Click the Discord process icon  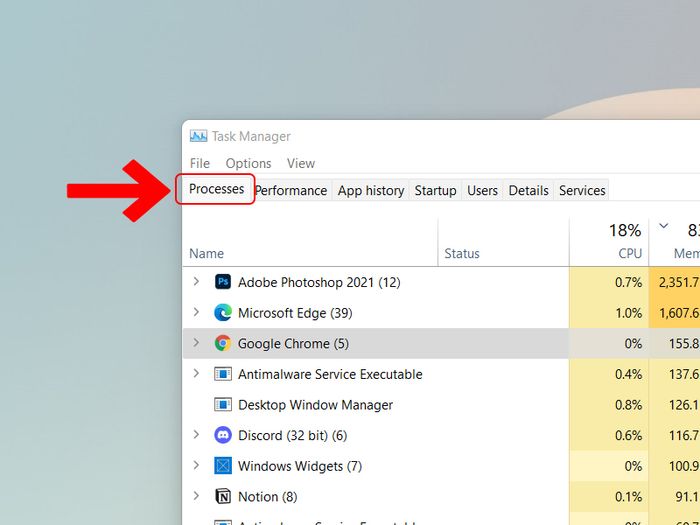(223, 435)
